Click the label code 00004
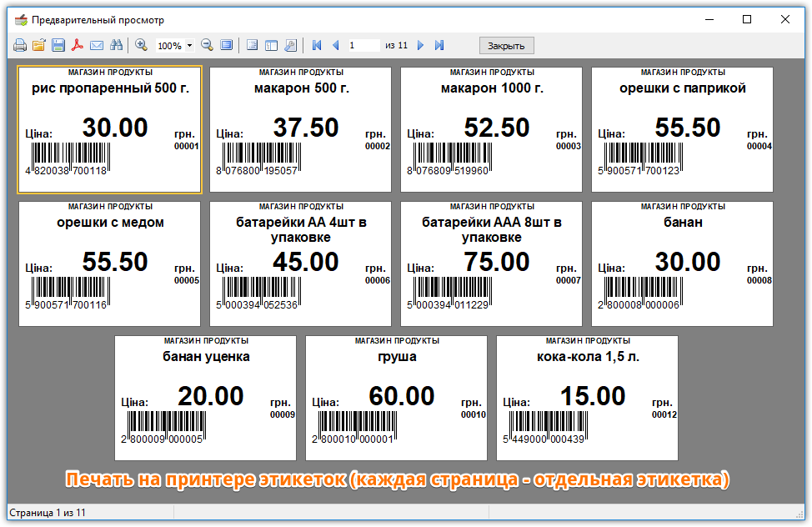Viewport: 812px width, 527px height. 759,146
